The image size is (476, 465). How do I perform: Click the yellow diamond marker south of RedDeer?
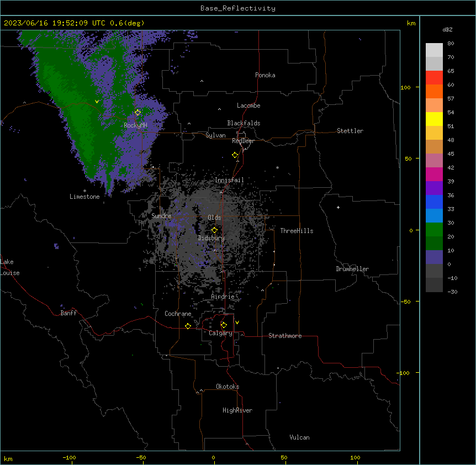(x=235, y=155)
